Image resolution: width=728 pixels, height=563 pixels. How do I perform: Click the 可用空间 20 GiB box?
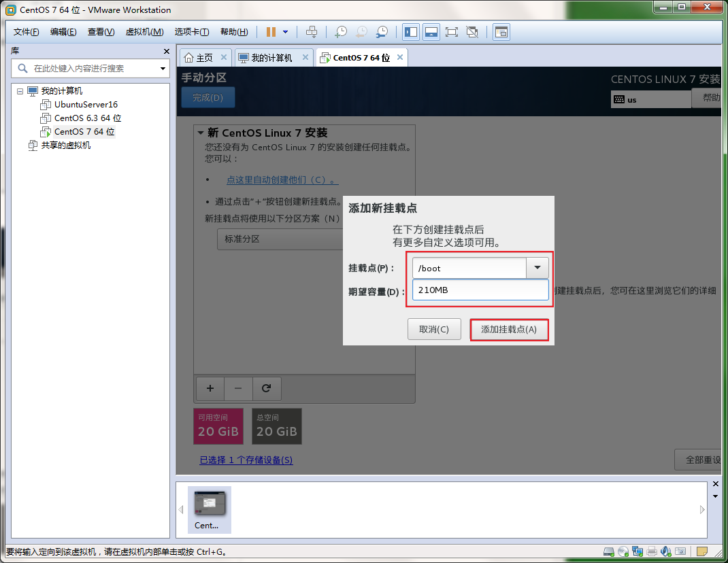pyautogui.click(x=218, y=426)
